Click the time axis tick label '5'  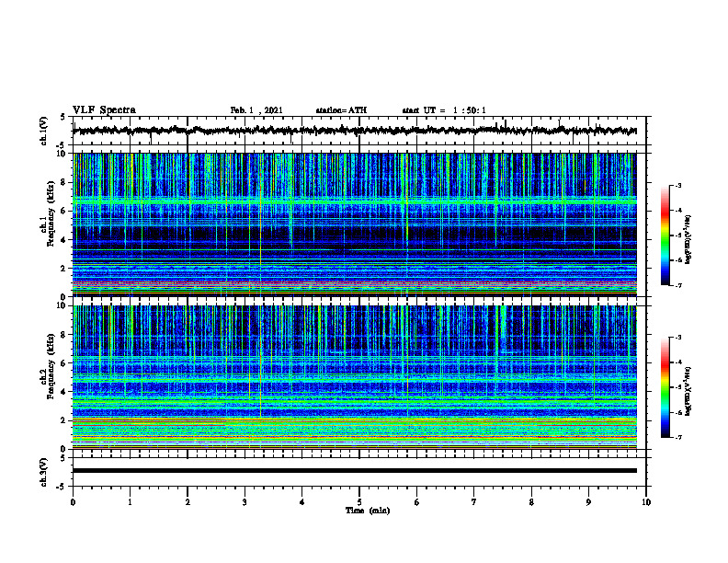(x=359, y=502)
